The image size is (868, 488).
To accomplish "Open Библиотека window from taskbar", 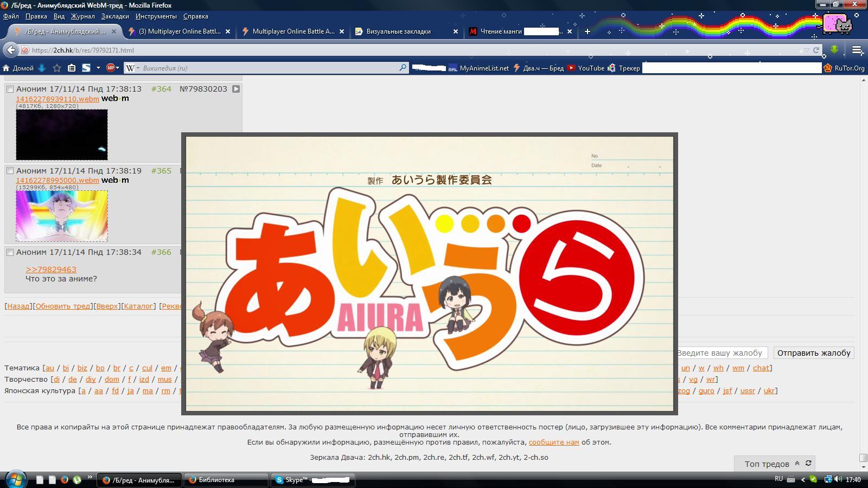I will [226, 480].
